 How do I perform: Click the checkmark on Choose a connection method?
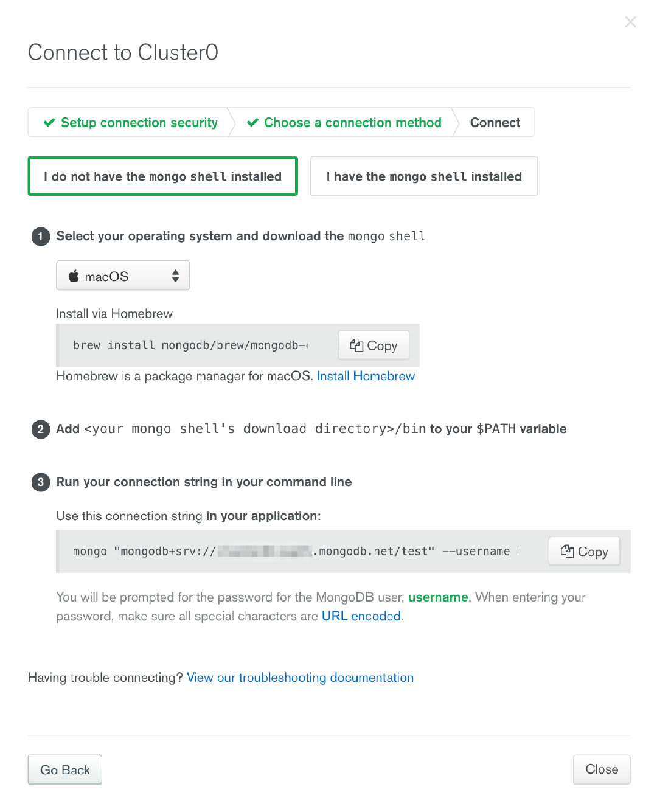[x=252, y=123]
